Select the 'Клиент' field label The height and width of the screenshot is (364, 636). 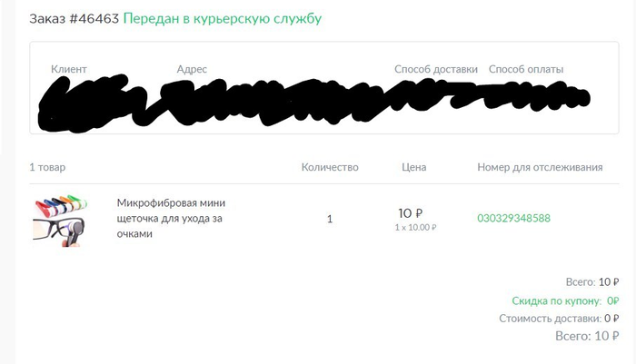[x=69, y=69]
